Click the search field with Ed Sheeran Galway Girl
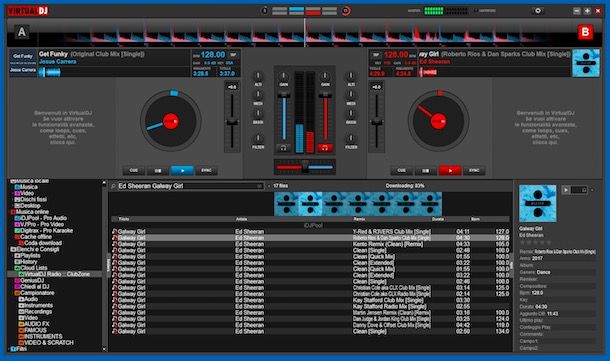 point(190,186)
